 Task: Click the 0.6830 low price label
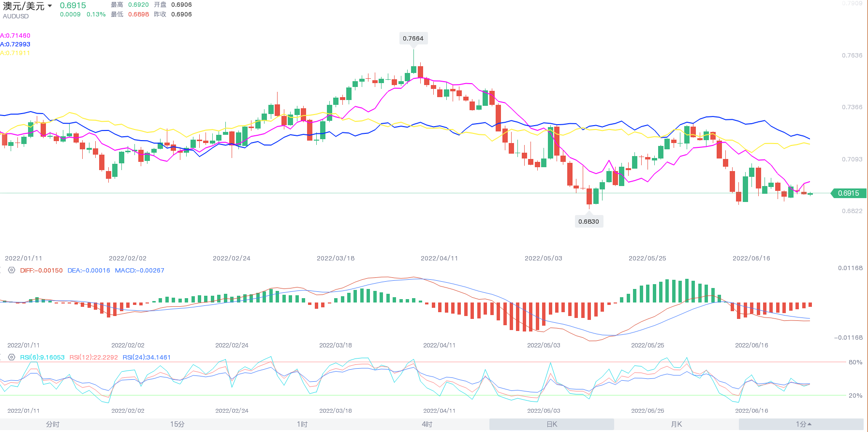click(x=588, y=221)
